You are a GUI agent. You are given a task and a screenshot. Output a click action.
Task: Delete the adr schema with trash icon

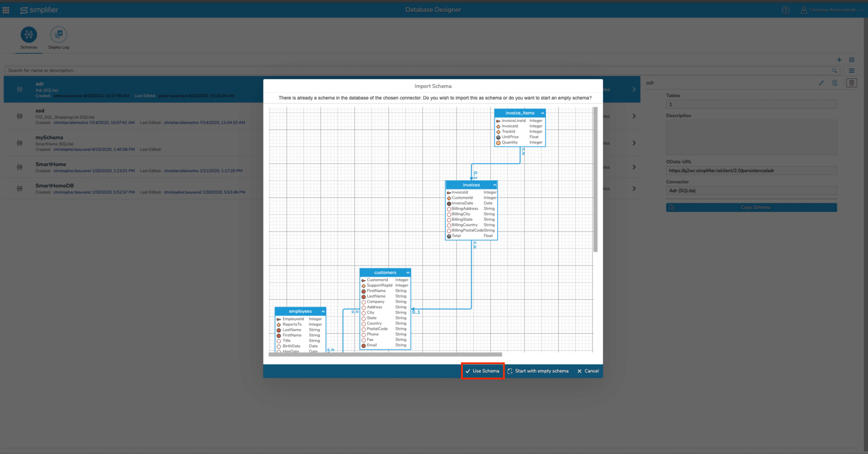pyautogui.click(x=852, y=83)
